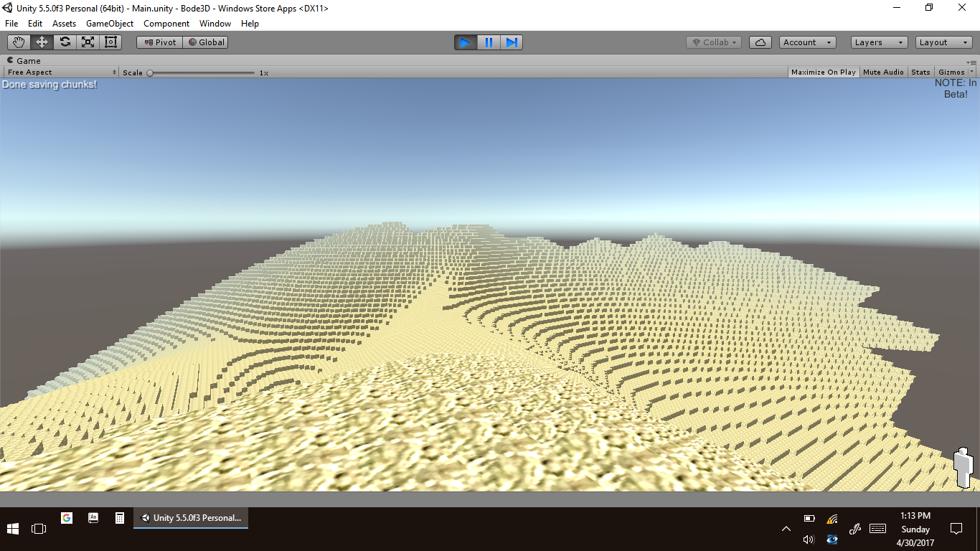
Task: Toggle Pivot handle position mode
Action: (160, 42)
